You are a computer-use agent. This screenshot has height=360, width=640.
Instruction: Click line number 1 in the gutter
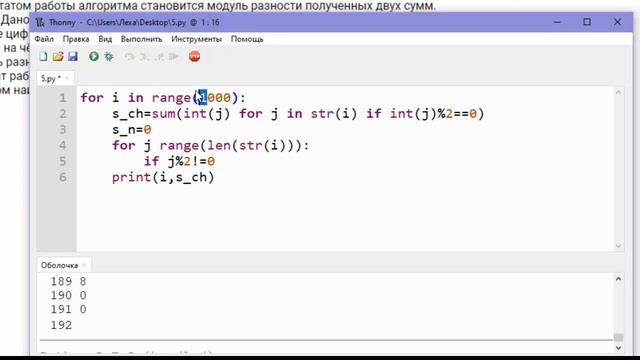(x=62, y=98)
